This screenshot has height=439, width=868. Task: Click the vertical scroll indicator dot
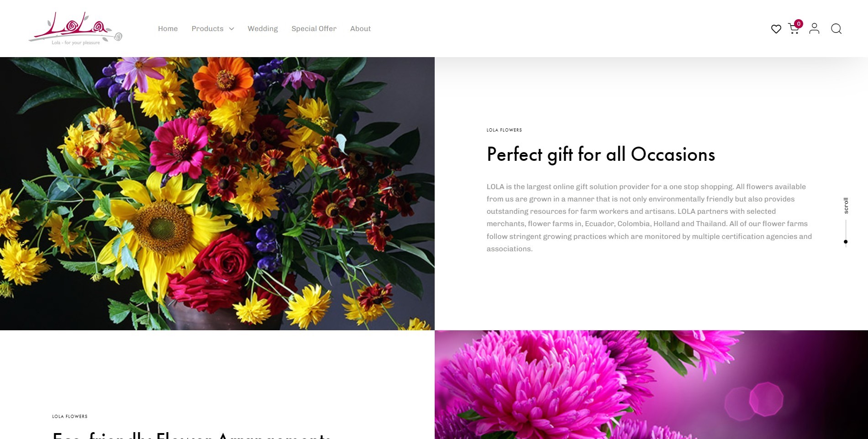[x=846, y=242]
